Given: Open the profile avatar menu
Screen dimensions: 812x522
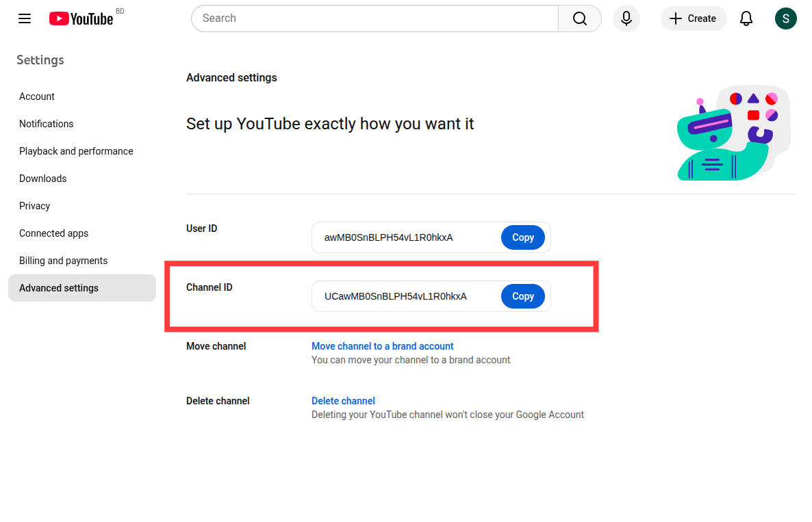Looking at the screenshot, I should [x=785, y=18].
